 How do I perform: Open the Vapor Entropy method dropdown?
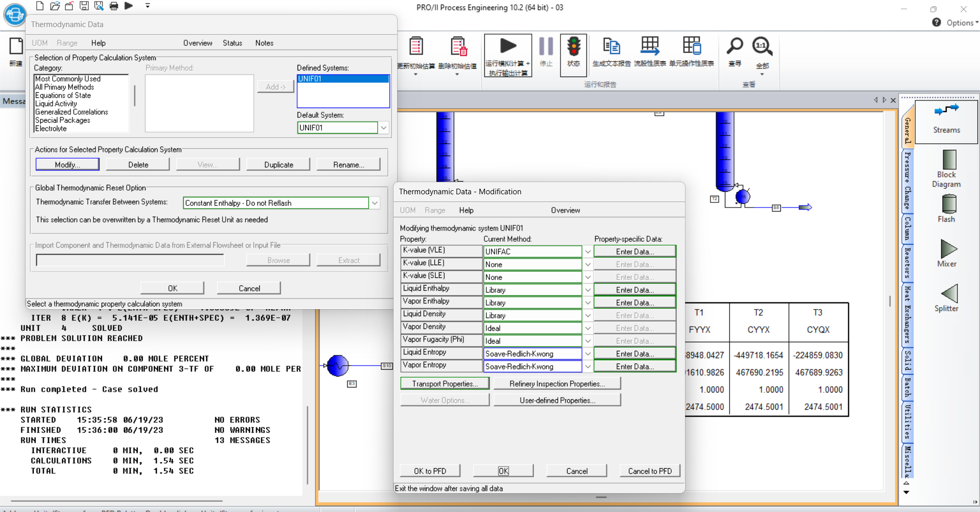pyautogui.click(x=588, y=366)
